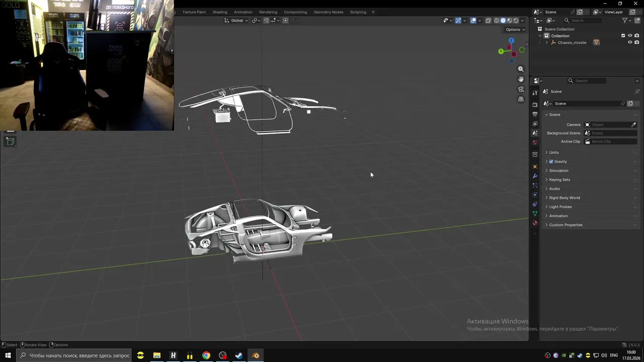Toggle viewport gizmos display

[458, 21]
